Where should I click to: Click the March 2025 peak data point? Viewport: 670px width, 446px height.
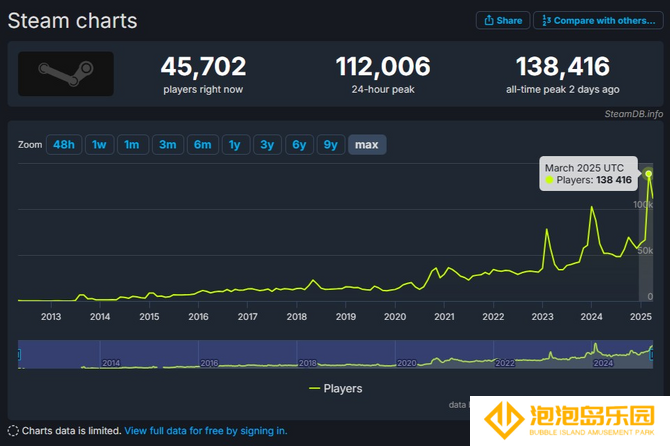[649, 173]
